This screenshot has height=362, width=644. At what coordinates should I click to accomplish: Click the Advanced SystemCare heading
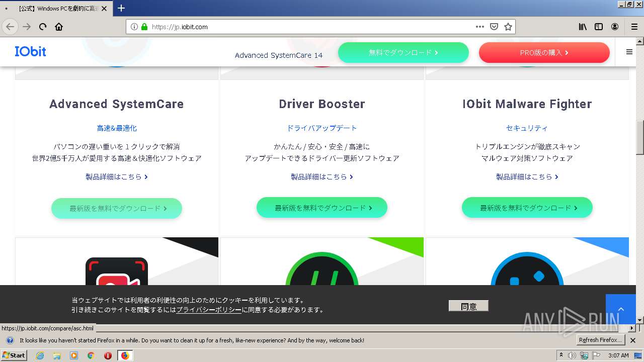tap(117, 104)
